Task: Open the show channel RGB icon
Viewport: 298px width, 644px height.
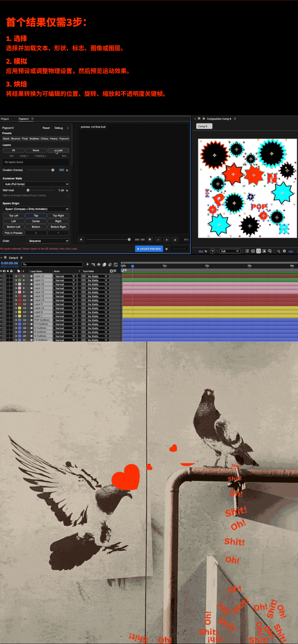Action: pos(279,251)
